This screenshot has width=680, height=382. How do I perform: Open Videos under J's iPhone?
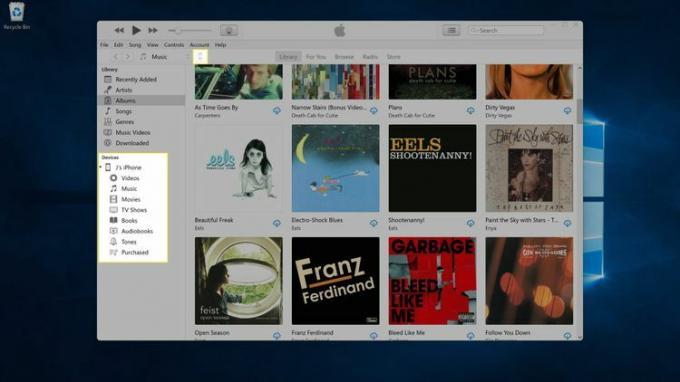[x=130, y=178]
